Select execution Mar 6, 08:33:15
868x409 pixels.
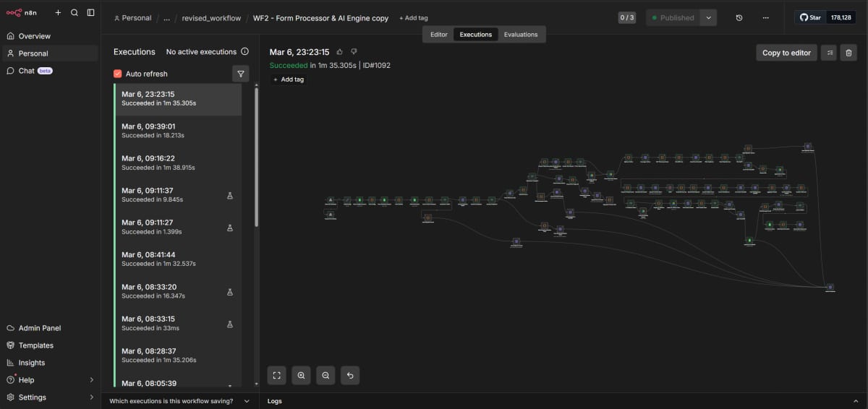[178, 323]
